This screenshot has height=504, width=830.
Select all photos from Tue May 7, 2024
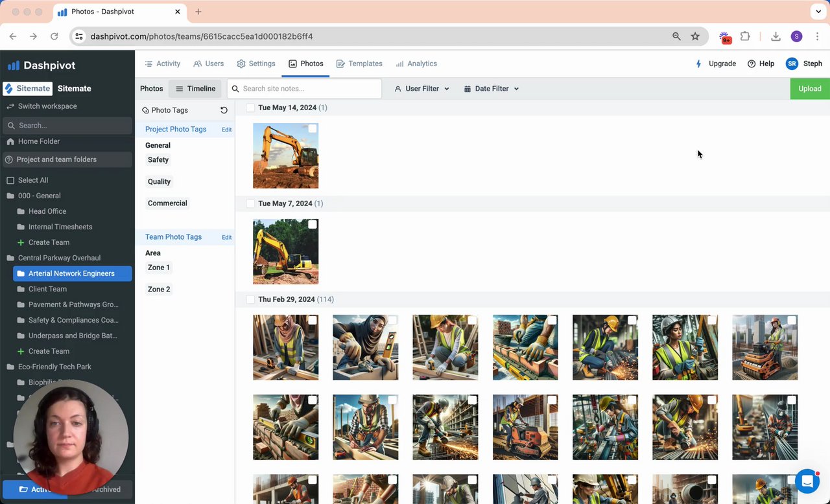tap(250, 203)
